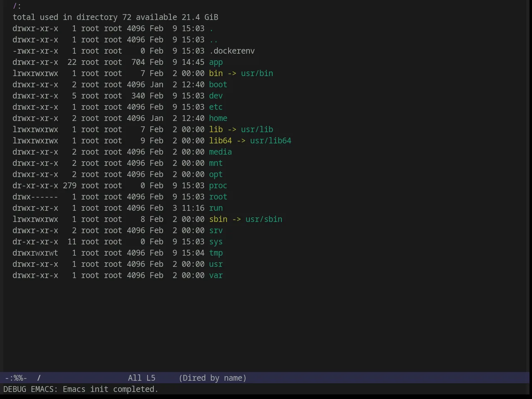Click the lib symlink name
The width and height of the screenshot is (532, 399).
point(216,129)
